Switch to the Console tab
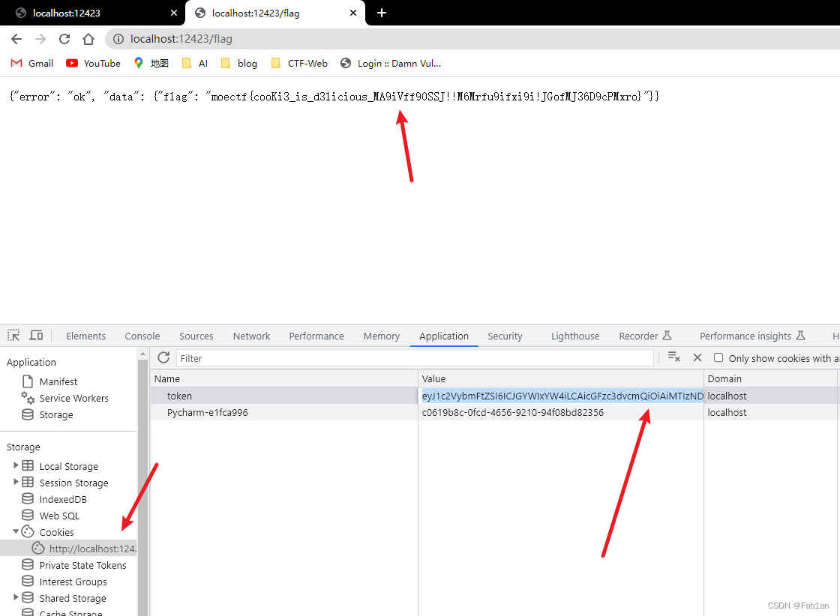840x616 pixels. pos(142,336)
